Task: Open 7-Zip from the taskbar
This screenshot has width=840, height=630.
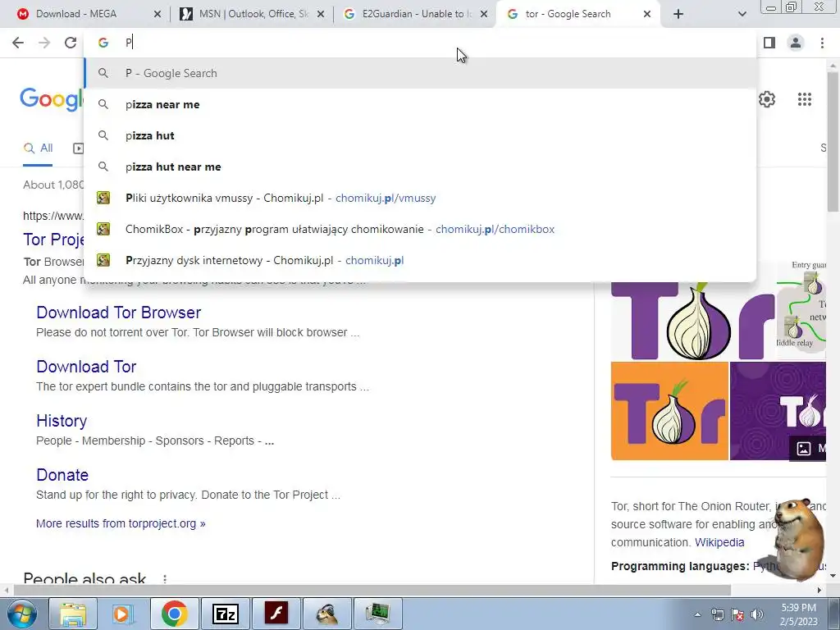Action: tap(225, 614)
